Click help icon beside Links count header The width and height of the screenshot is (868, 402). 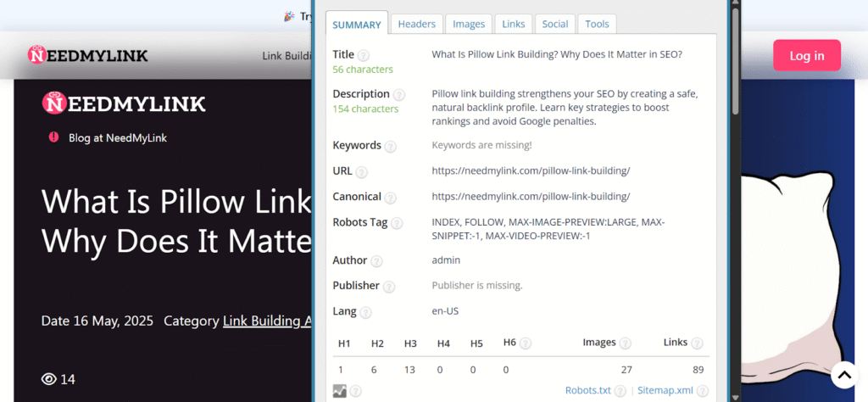[x=697, y=343]
